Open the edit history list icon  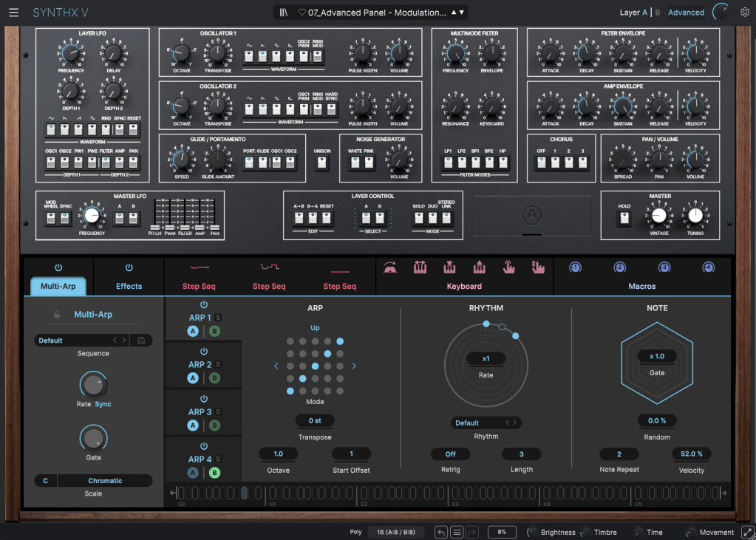tap(457, 532)
